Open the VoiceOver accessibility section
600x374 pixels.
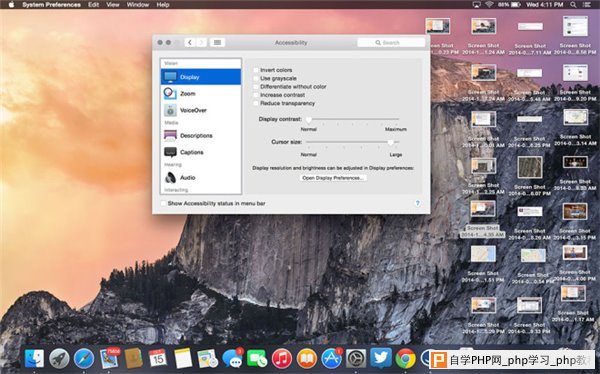[201, 110]
